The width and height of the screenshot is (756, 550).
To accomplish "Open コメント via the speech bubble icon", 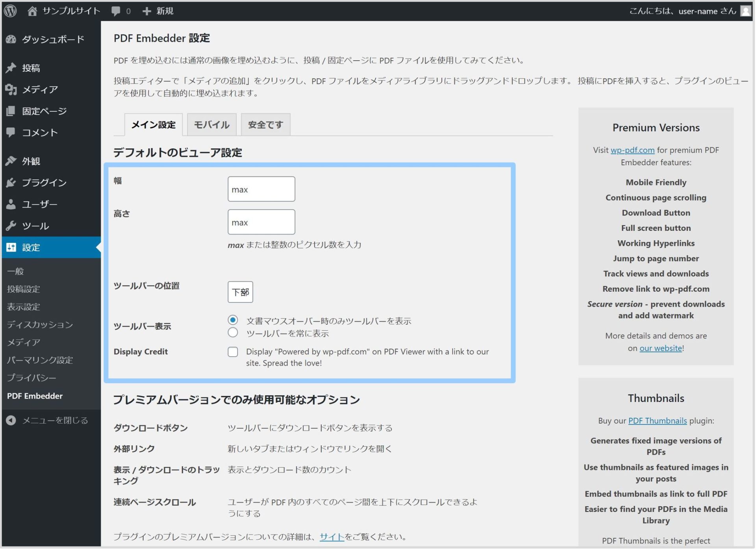I will tap(11, 132).
